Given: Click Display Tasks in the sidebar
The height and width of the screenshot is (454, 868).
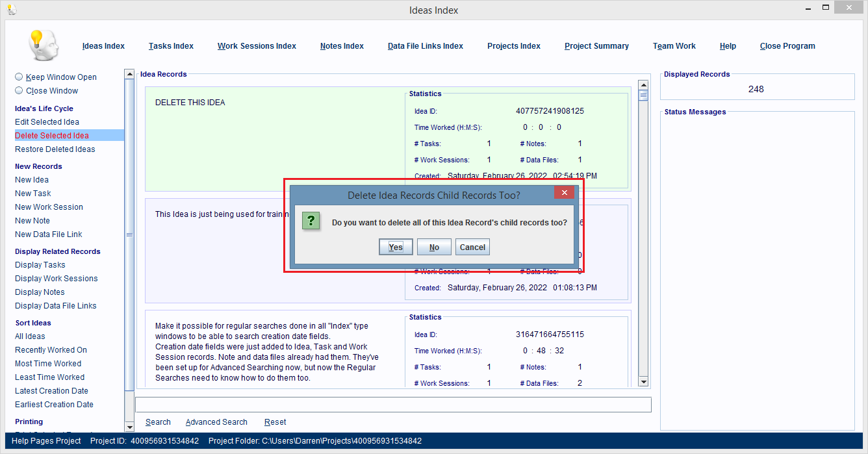Looking at the screenshot, I should point(40,265).
